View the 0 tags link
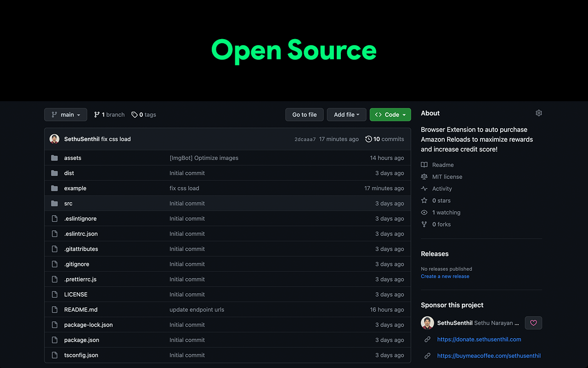Screen dimensions: 588x368 point(144,115)
